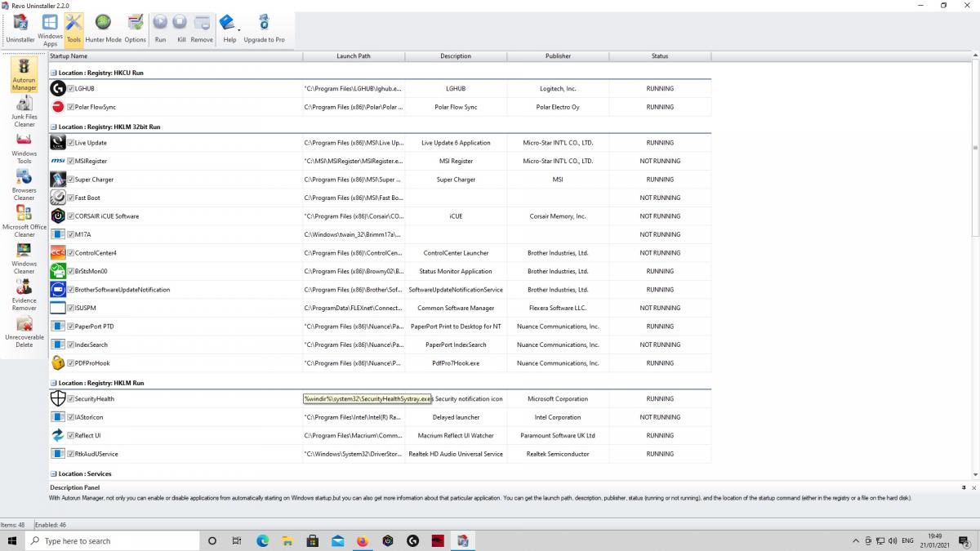Select the IndexSearch entry
This screenshot has height=551, width=980.
click(x=380, y=345)
